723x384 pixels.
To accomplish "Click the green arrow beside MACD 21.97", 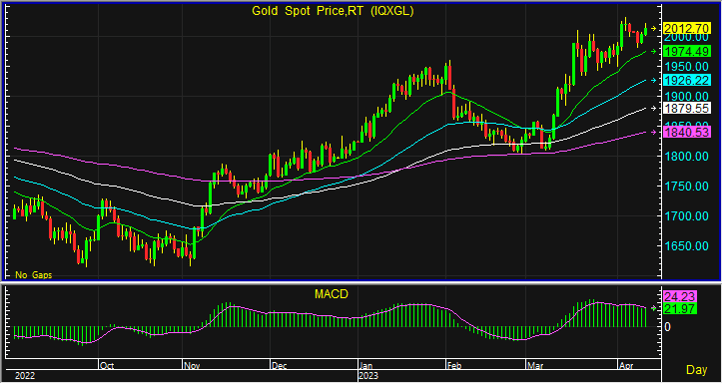I will (x=653, y=309).
